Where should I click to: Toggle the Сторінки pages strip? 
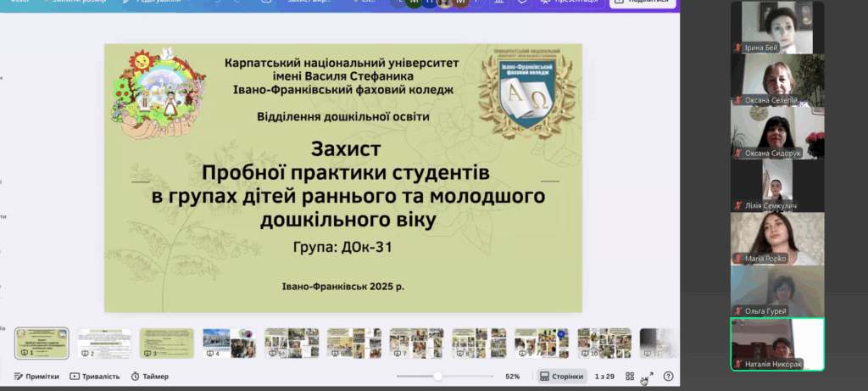562,377
